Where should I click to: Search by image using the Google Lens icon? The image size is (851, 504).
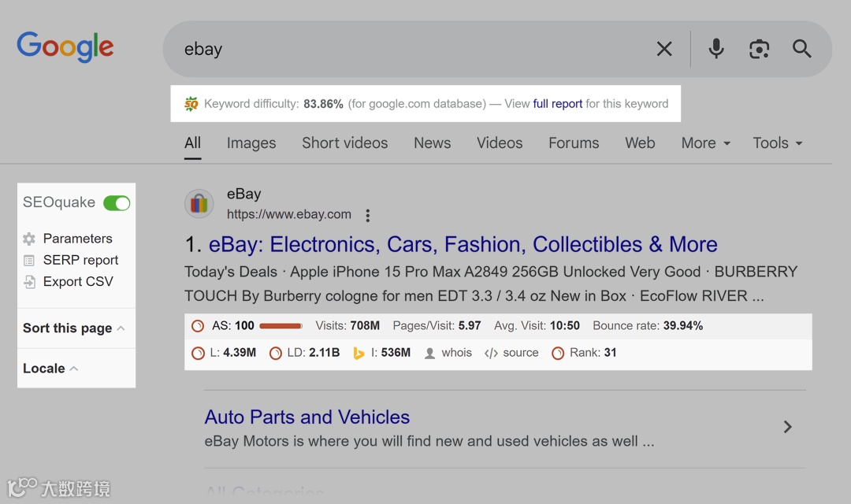click(759, 49)
